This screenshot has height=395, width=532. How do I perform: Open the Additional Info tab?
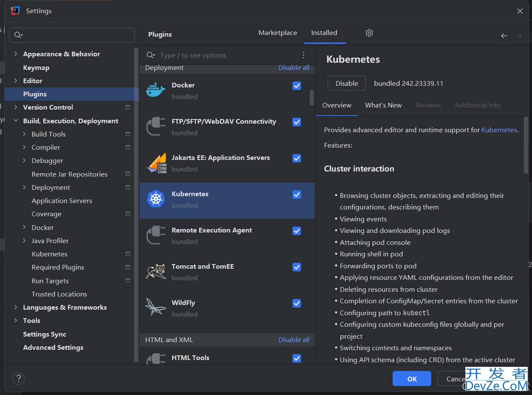[478, 105]
